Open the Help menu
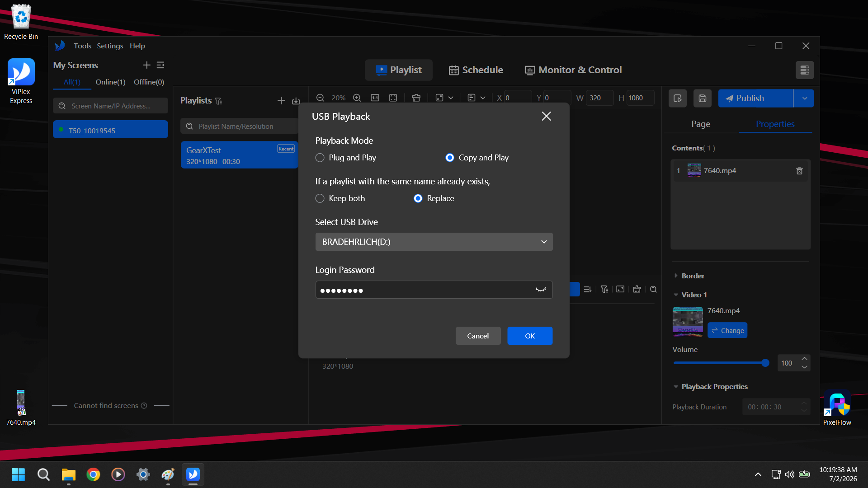The height and width of the screenshot is (488, 868). tap(137, 46)
